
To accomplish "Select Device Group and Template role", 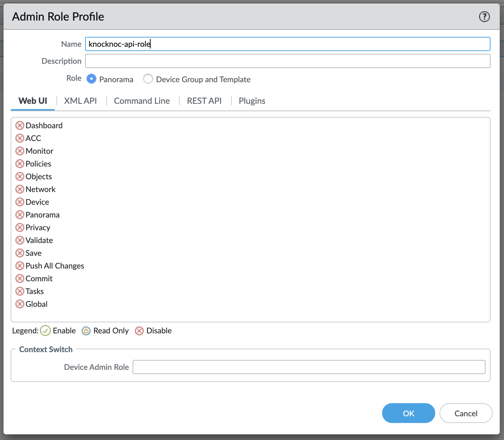I will 148,79.
